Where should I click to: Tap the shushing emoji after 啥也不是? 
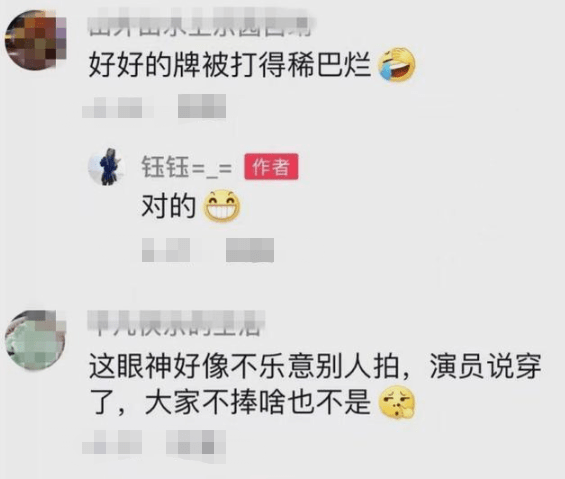(396, 402)
